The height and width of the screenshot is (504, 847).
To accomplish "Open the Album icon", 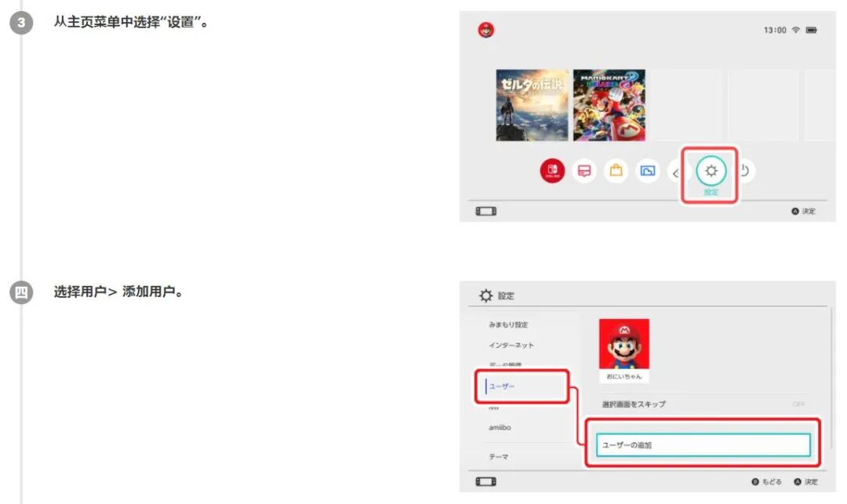I will tap(647, 171).
